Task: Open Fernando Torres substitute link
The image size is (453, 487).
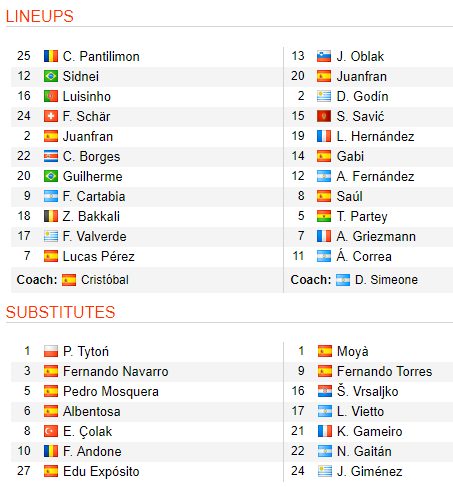Action: 384,371
